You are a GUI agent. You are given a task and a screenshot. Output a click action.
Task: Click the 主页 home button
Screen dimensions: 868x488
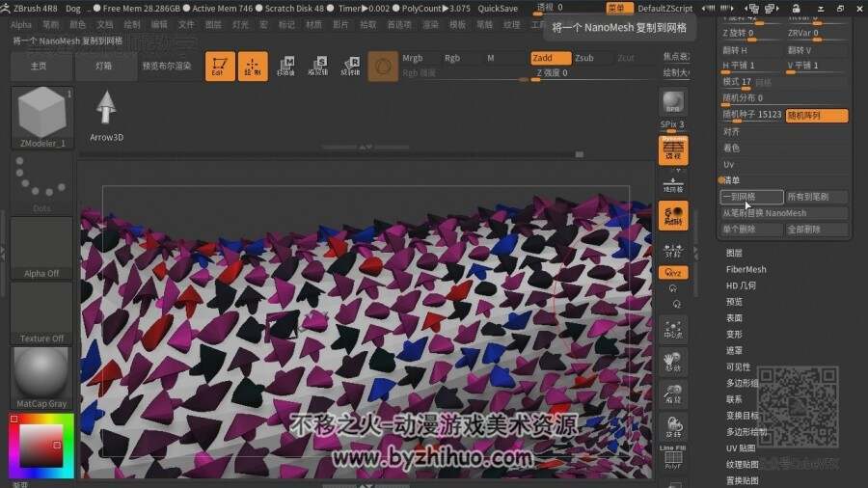pos(41,67)
